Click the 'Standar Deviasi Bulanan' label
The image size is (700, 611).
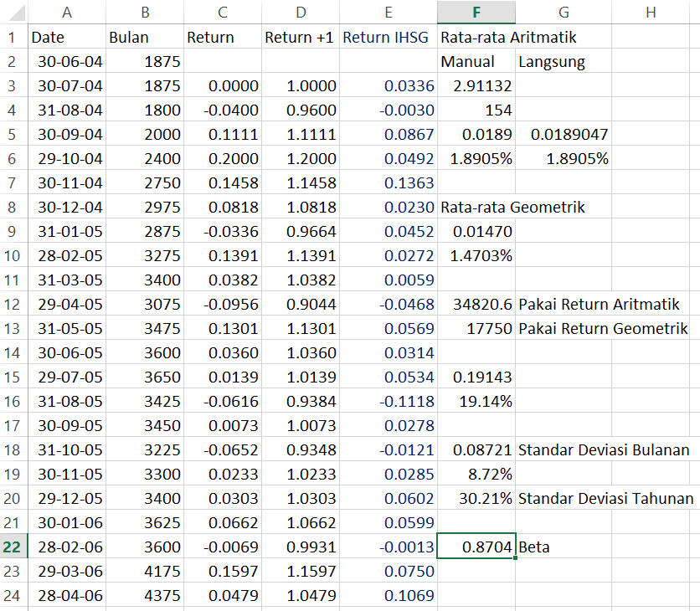click(604, 450)
